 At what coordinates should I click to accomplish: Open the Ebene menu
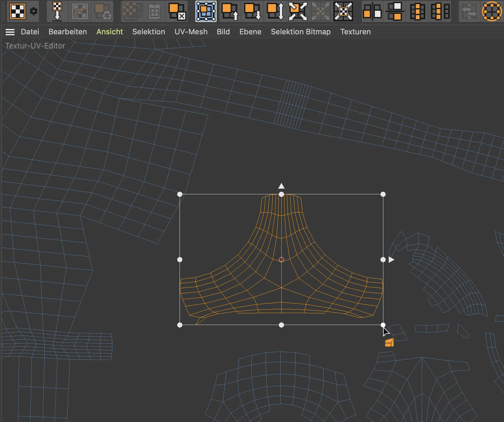pyautogui.click(x=250, y=32)
